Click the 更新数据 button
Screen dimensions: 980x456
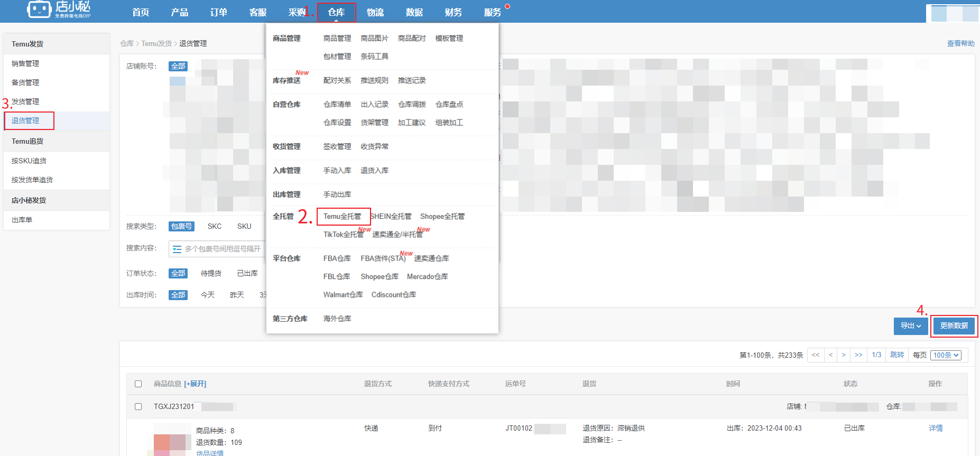954,326
